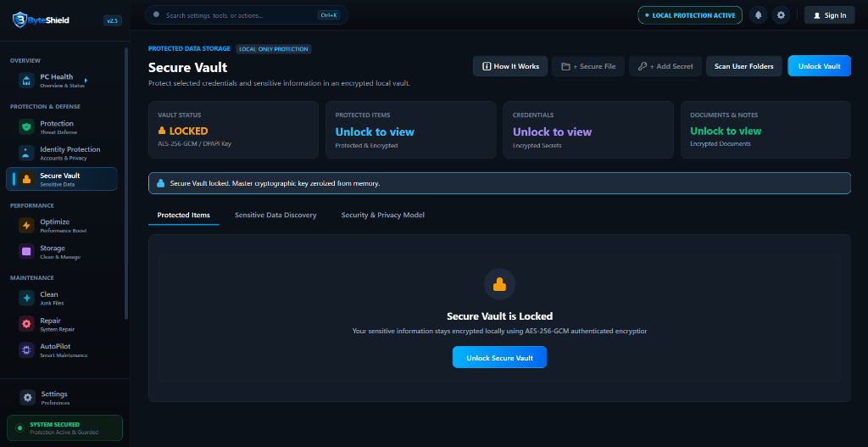Image resolution: width=868 pixels, height=447 pixels.
Task: Click 'Unlock to view' under Credentials
Action: click(x=553, y=131)
